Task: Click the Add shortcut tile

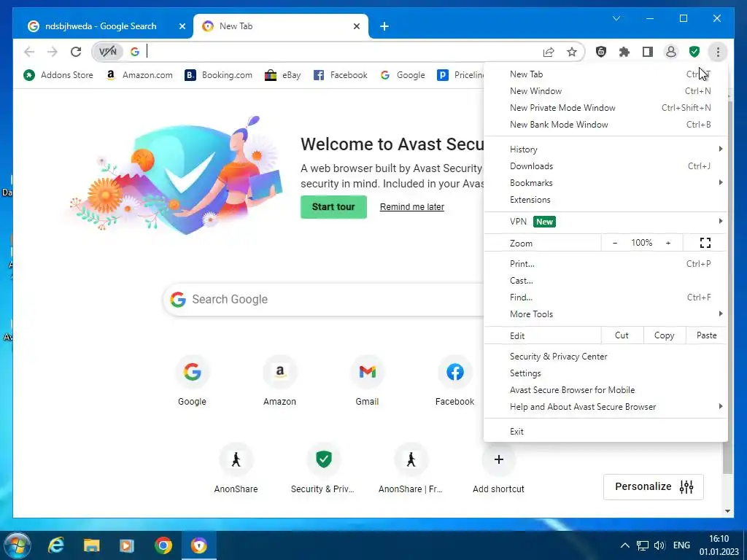Action: click(498, 469)
